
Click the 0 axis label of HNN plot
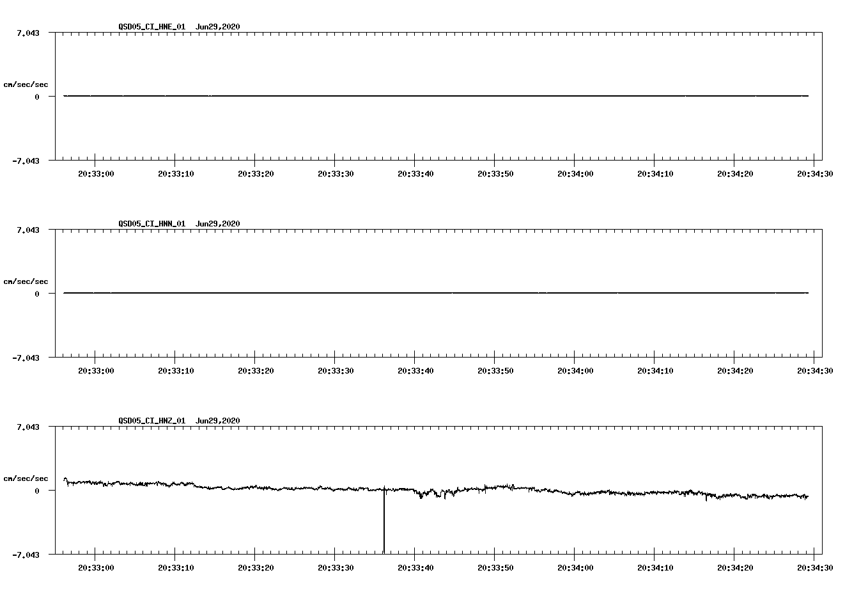point(37,294)
